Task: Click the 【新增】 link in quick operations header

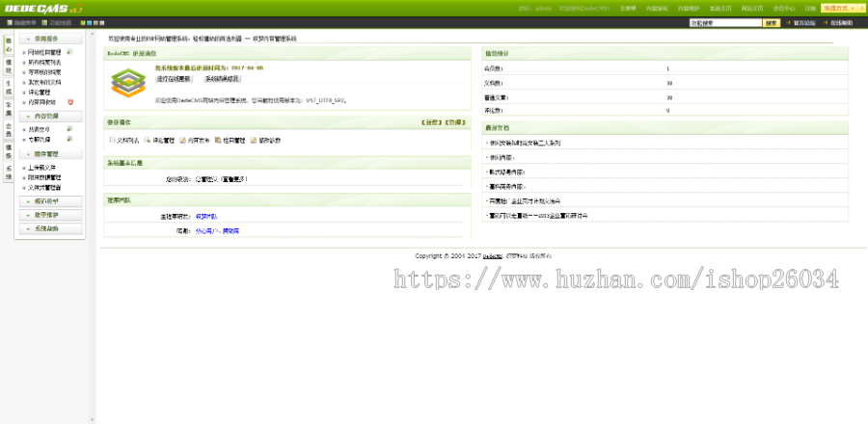Action: point(431,122)
